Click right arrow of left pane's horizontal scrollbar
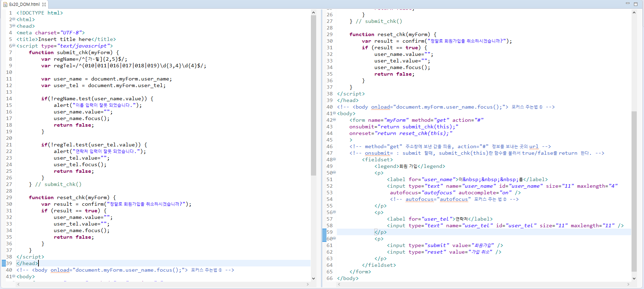The width and height of the screenshot is (644, 289). (x=307, y=284)
